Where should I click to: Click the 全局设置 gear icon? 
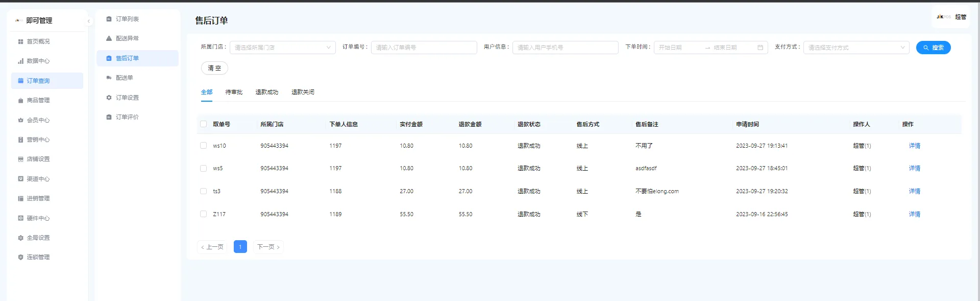click(20, 238)
